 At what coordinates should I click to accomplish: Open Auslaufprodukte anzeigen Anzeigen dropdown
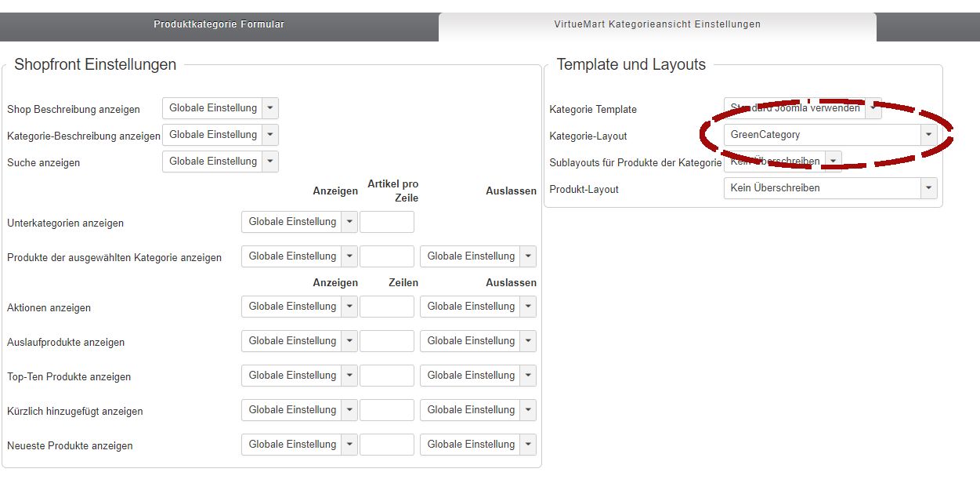299,341
